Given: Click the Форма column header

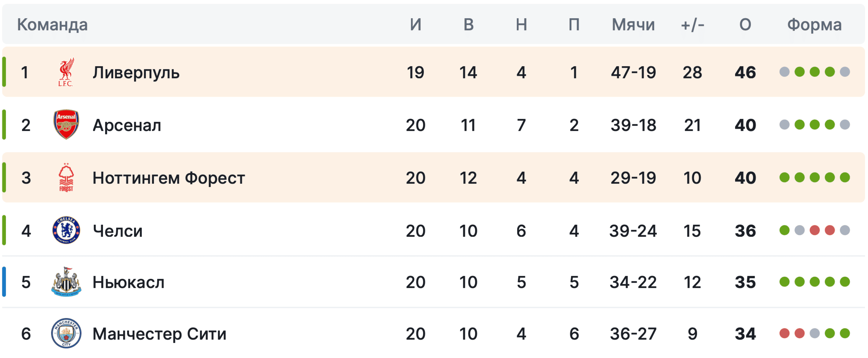Looking at the screenshot, I should (815, 25).
